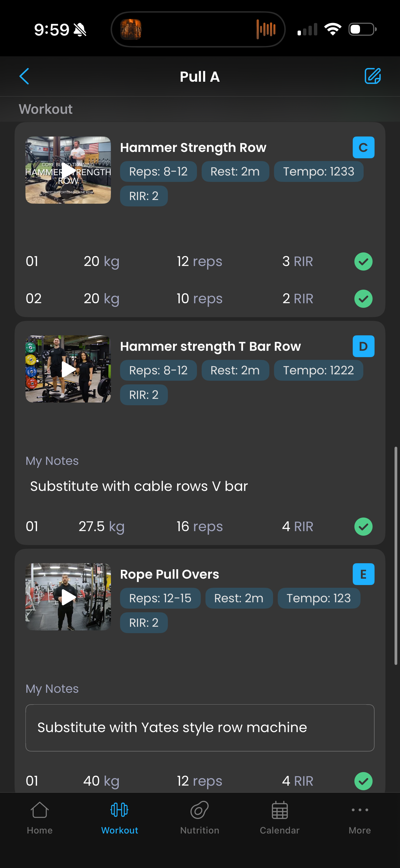Tap the C badge on Hammer Strength Row

[363, 148]
